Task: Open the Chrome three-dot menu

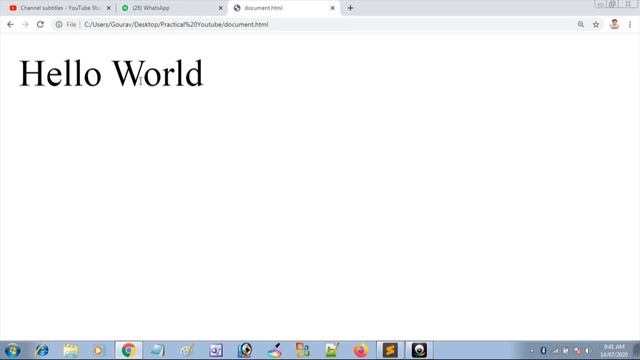Action: pyautogui.click(x=630, y=24)
